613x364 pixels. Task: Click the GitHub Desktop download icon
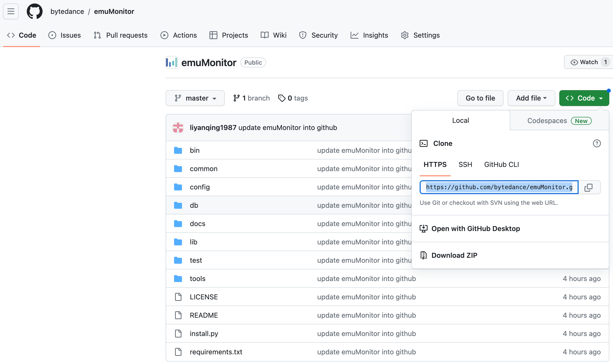click(424, 229)
